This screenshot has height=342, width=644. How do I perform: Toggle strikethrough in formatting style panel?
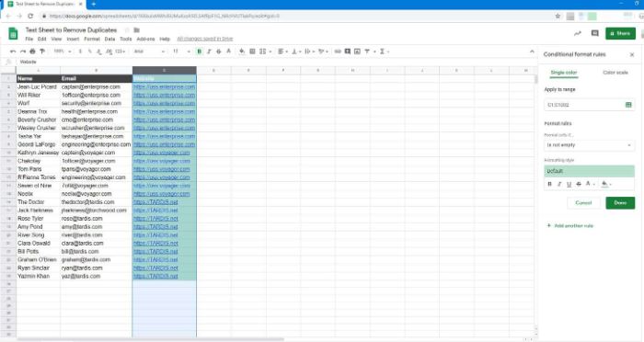click(579, 184)
